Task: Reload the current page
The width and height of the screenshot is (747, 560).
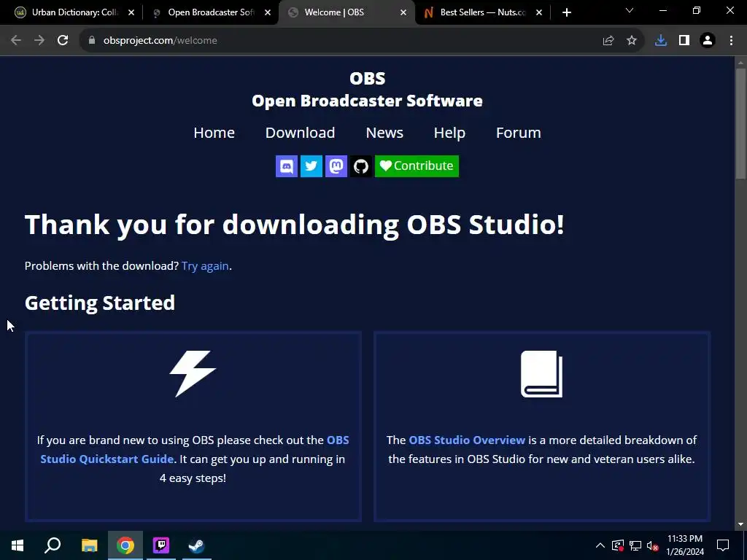Action: (x=63, y=41)
